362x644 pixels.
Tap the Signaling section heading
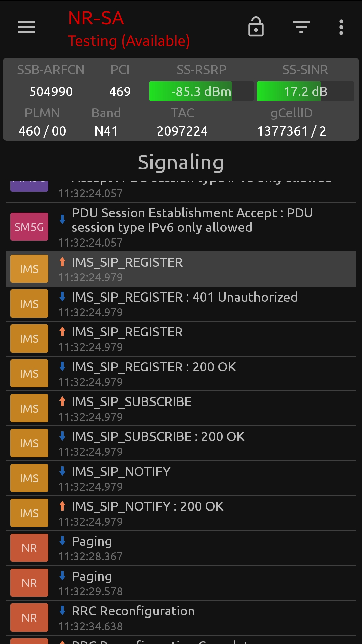181,162
